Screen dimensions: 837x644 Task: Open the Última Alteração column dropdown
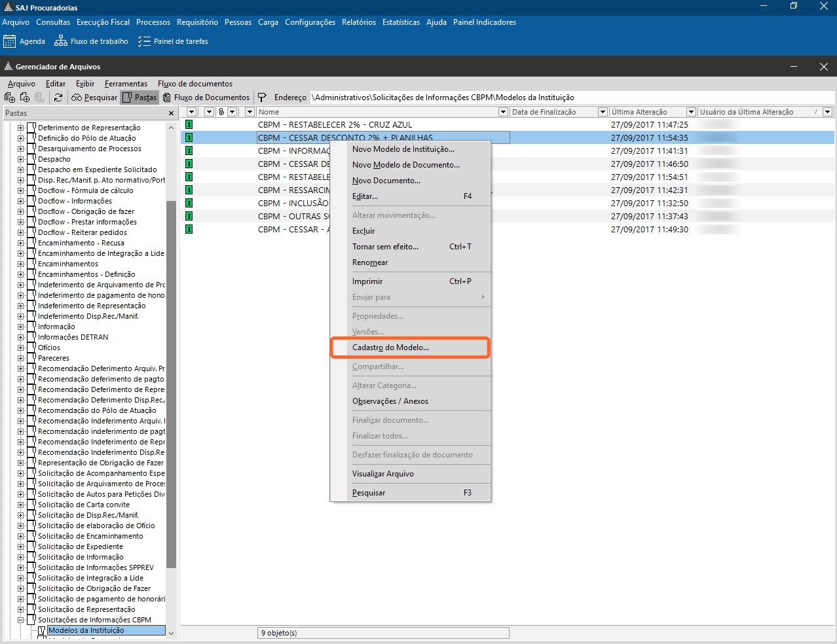[690, 112]
